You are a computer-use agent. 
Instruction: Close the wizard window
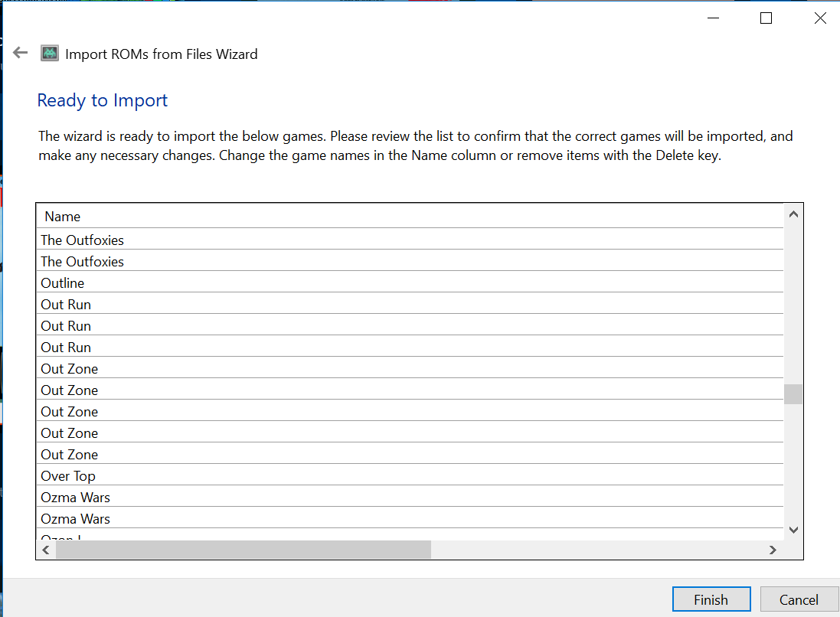tap(819, 18)
